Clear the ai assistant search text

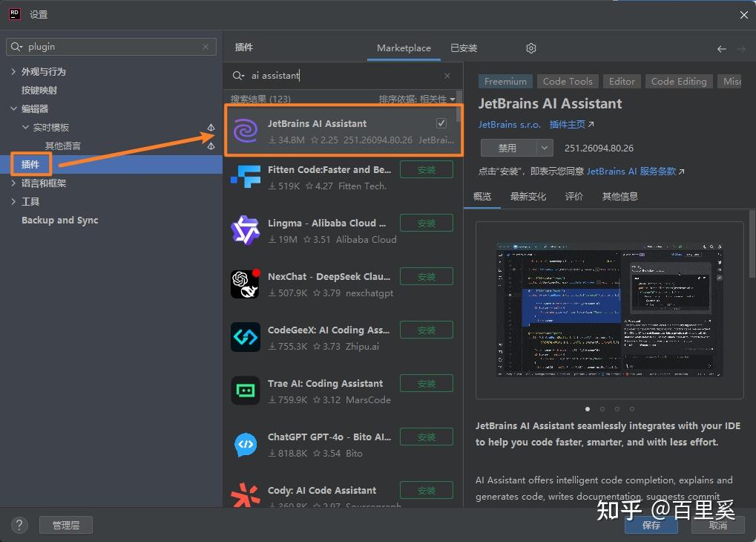447,76
